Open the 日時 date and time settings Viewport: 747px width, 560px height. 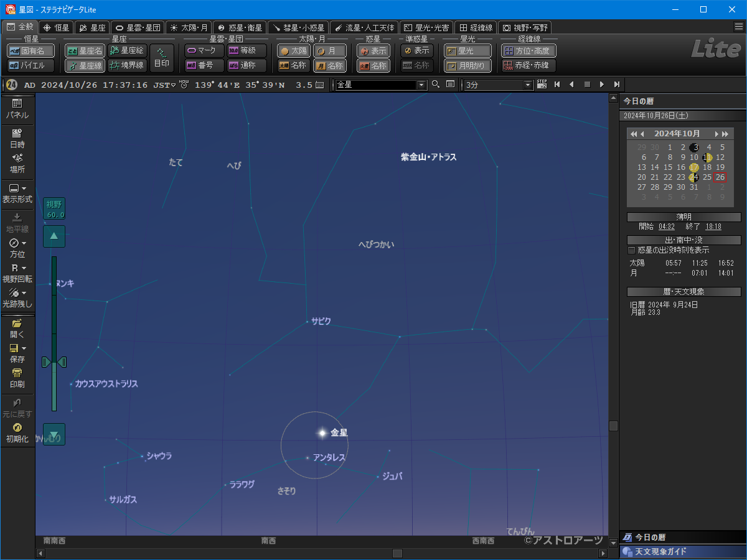coord(17,137)
